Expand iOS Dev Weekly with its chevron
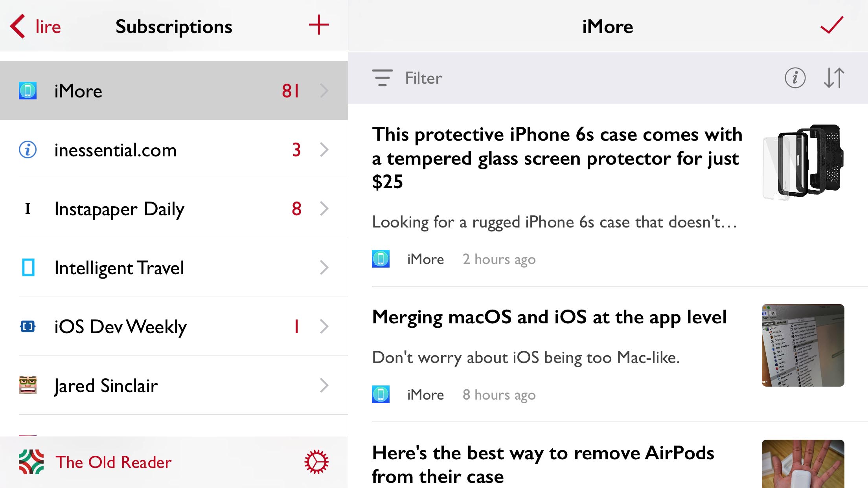Viewport: 868px width, 488px height. pyautogui.click(x=324, y=326)
